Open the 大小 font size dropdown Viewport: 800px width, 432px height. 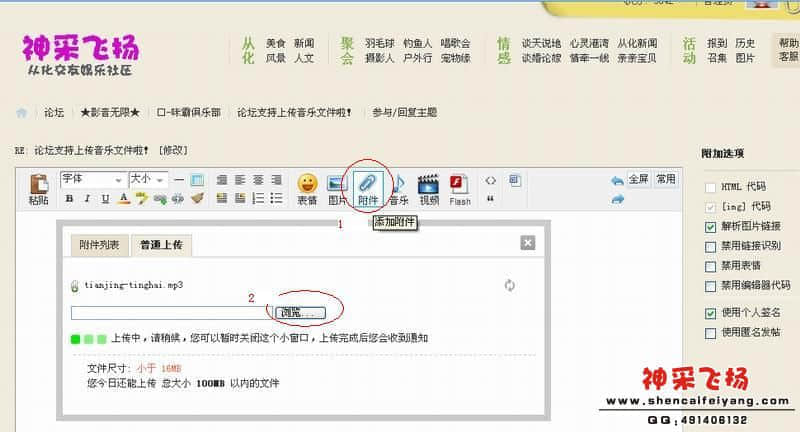click(148, 179)
